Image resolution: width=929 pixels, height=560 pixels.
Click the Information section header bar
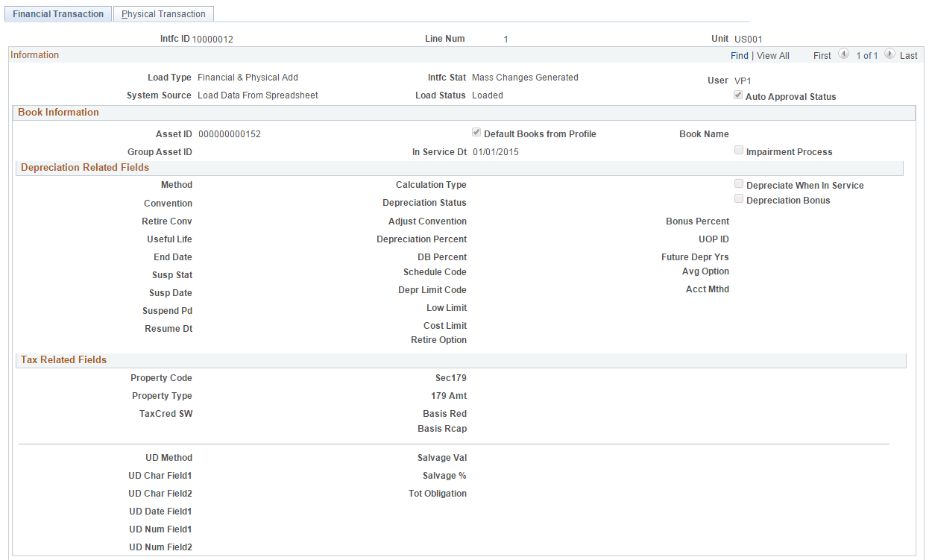click(x=35, y=54)
